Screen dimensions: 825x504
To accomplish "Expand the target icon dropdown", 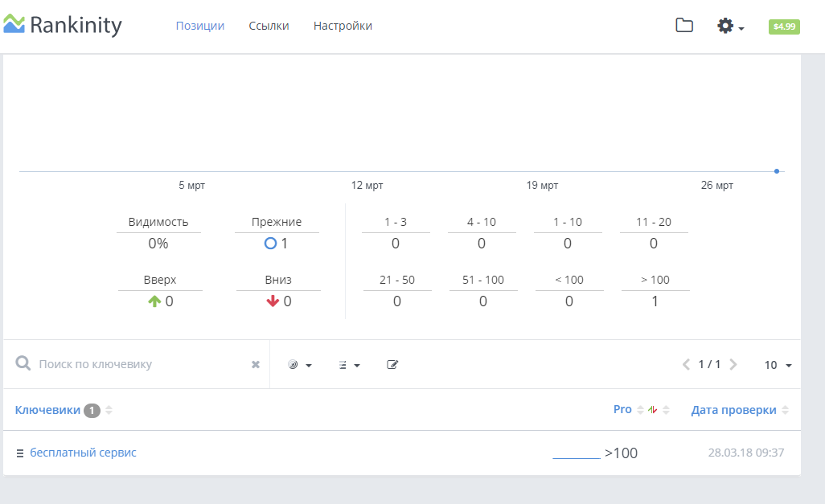I will tap(299, 365).
